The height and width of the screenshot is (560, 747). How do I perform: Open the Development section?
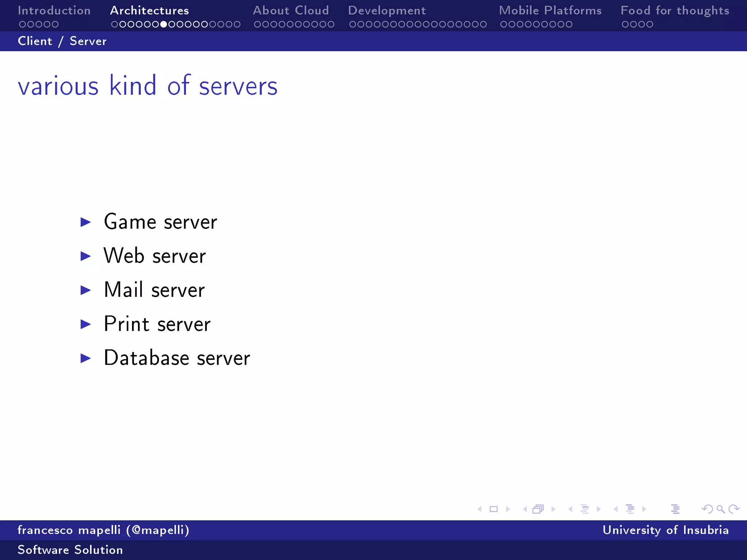[387, 11]
